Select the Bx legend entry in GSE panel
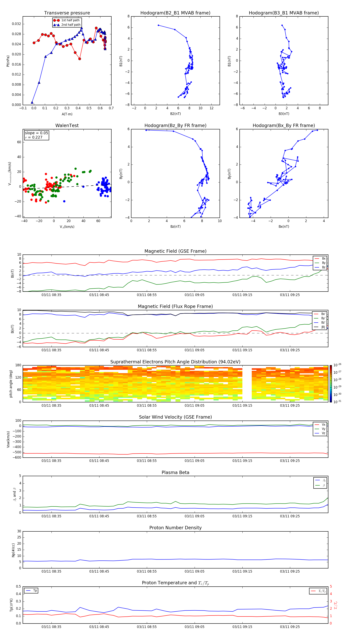The image size is (351, 644). tap(320, 259)
